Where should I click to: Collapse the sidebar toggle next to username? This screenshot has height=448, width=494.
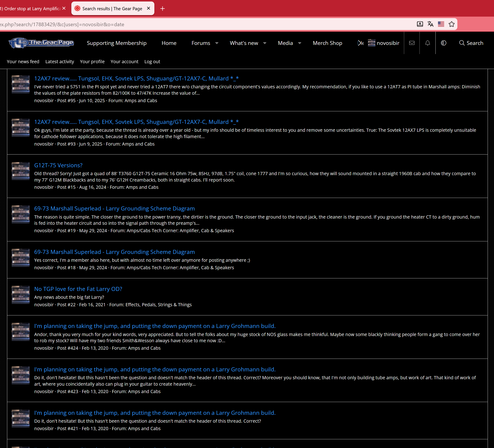tap(360, 43)
